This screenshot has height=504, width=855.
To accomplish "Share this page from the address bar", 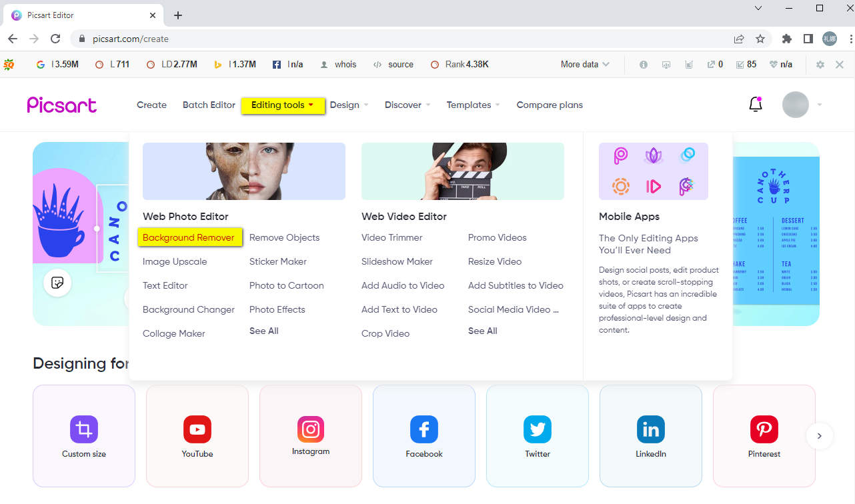I will pyautogui.click(x=739, y=39).
